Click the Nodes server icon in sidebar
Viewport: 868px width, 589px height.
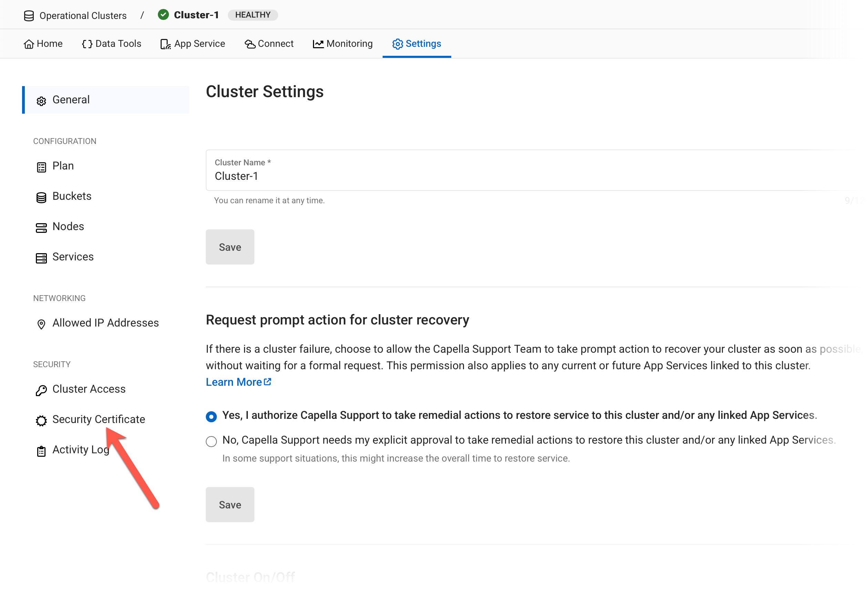point(41,227)
